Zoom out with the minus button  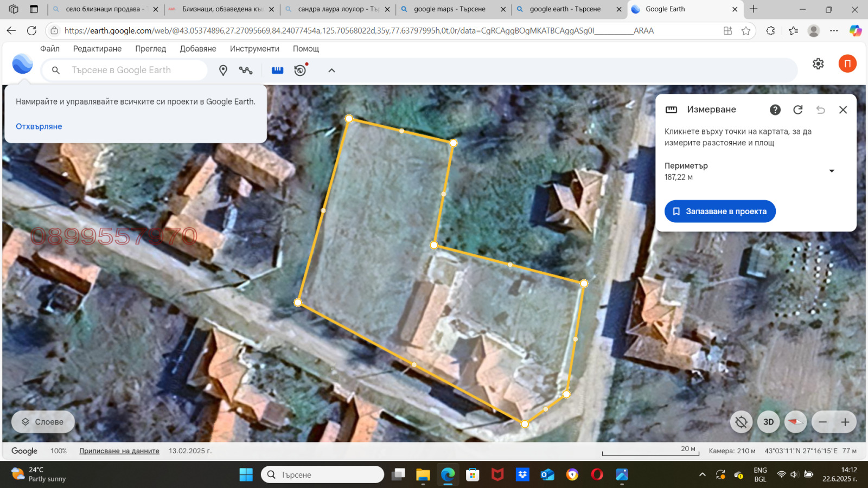pos(822,422)
